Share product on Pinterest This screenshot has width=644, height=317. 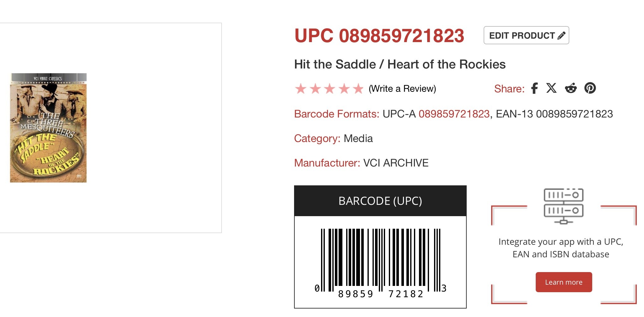tap(590, 88)
